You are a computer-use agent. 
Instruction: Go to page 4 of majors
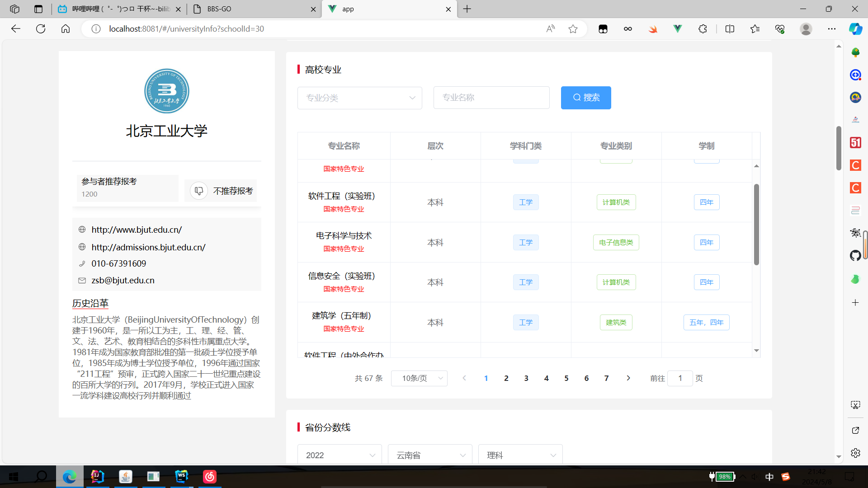pyautogui.click(x=547, y=379)
